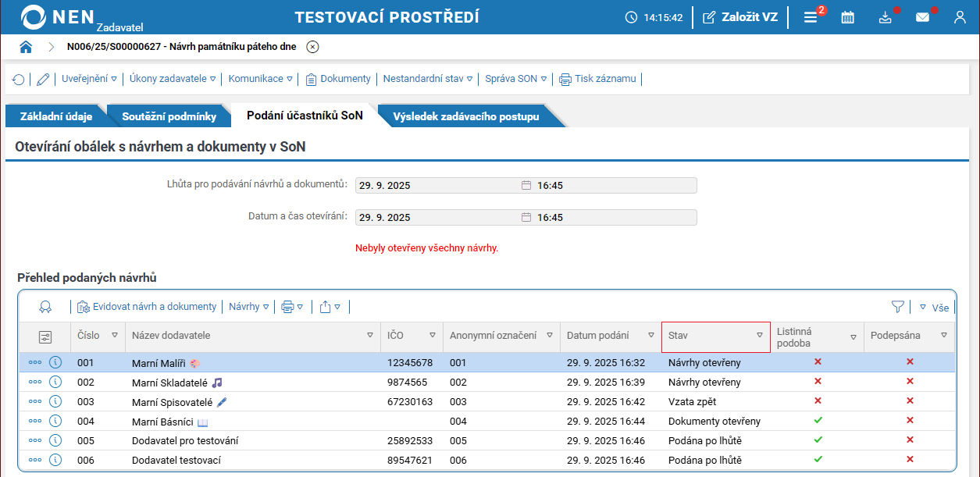Click the download icon in header

pos(885,17)
